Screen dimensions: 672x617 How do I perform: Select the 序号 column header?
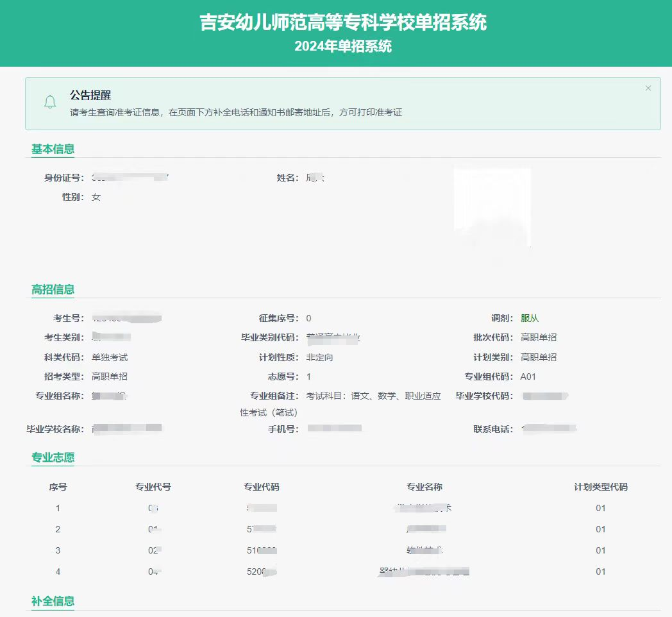58,487
